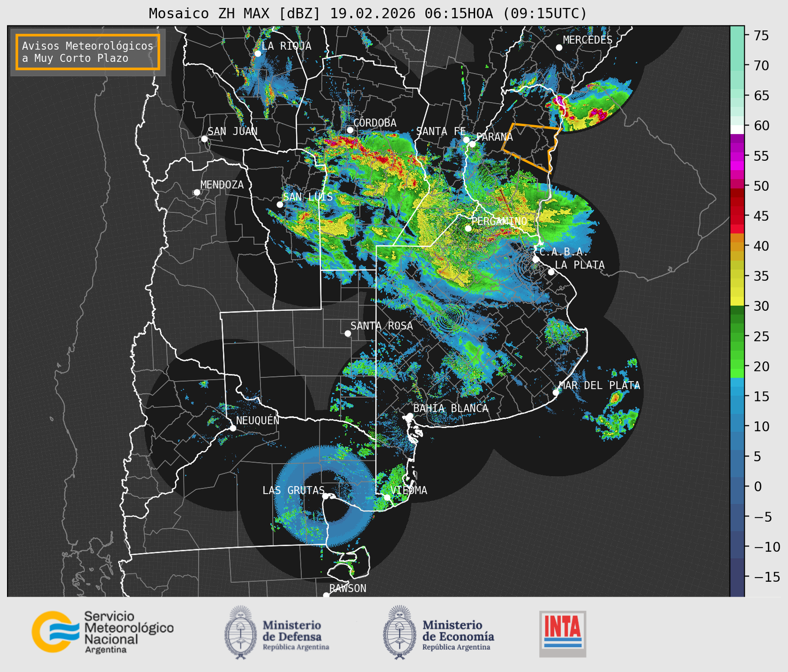Click the C.A.B.A. city marker dot
The height and width of the screenshot is (672, 788).
point(536,259)
